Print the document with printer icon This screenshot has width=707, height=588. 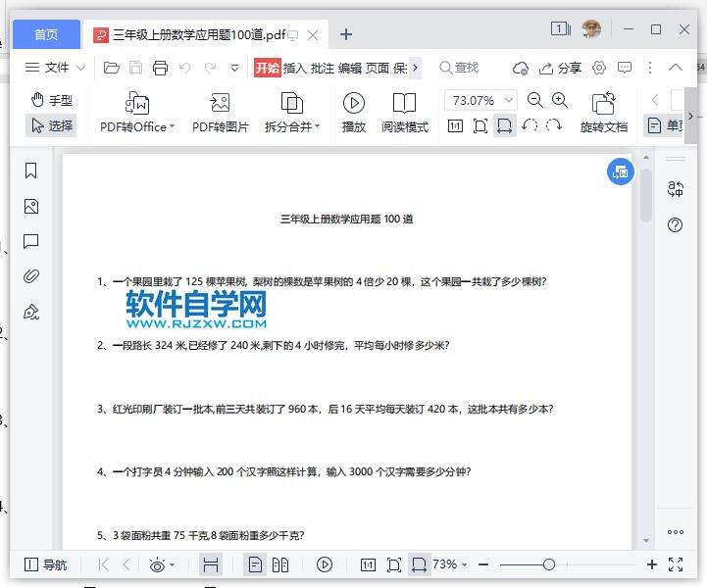tap(160, 68)
